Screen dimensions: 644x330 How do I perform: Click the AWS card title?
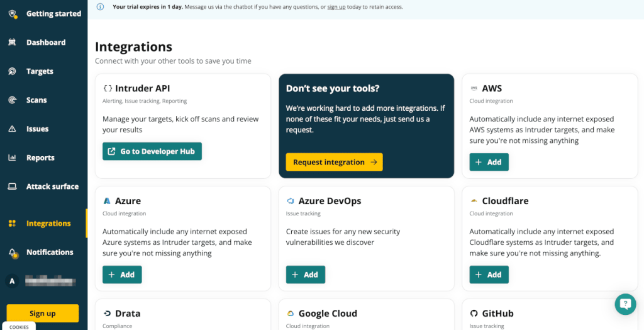tap(492, 88)
